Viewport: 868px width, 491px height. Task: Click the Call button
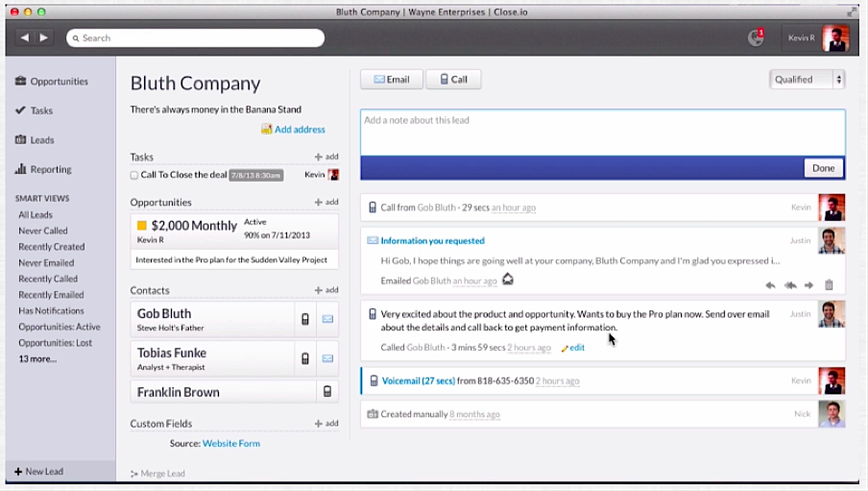[453, 79]
